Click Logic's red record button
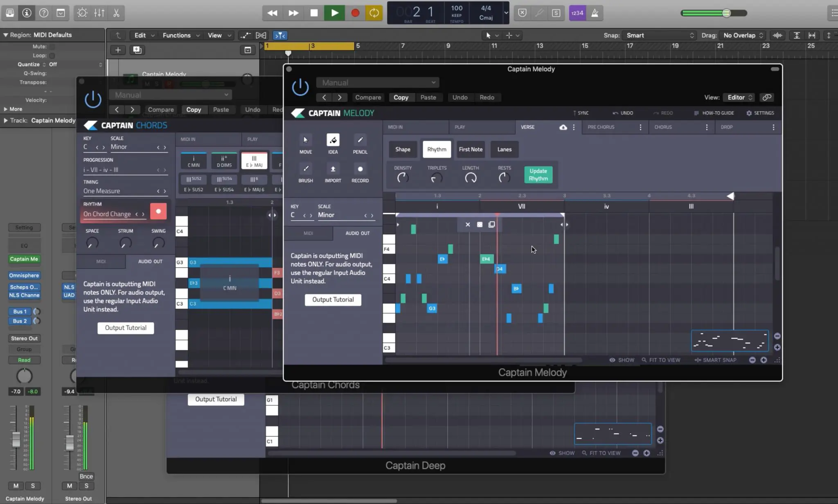Screen dimensions: 838x504 [355, 13]
